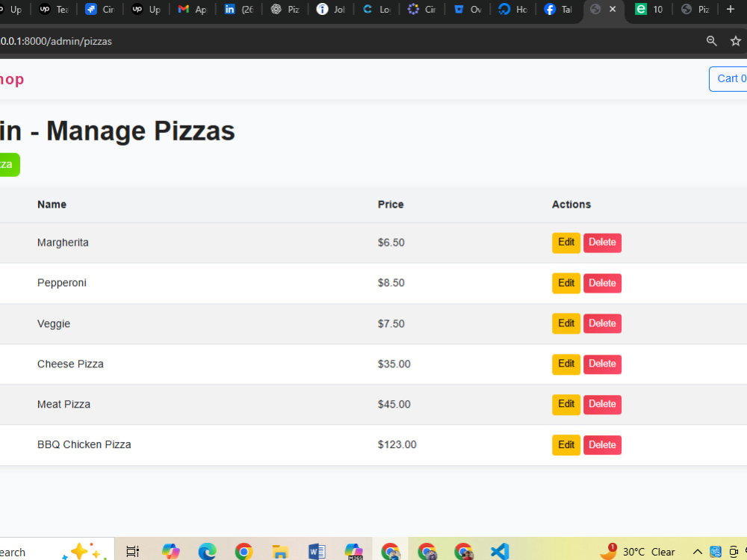Click the $123.00 price value
747x560 pixels.
pos(397,445)
